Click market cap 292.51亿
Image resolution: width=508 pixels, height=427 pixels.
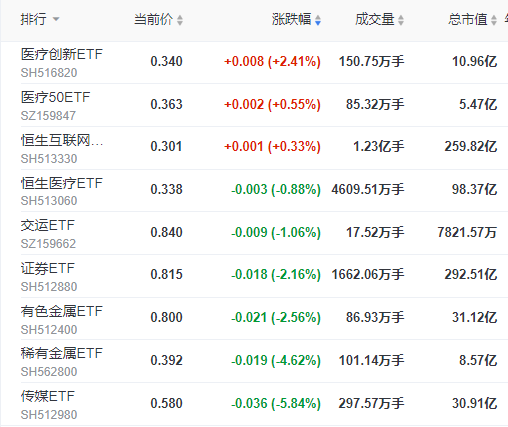pos(471,274)
